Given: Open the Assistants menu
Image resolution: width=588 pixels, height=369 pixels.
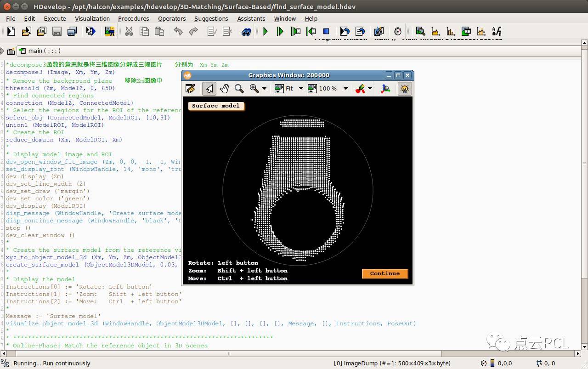Looking at the screenshot, I should [x=251, y=18].
